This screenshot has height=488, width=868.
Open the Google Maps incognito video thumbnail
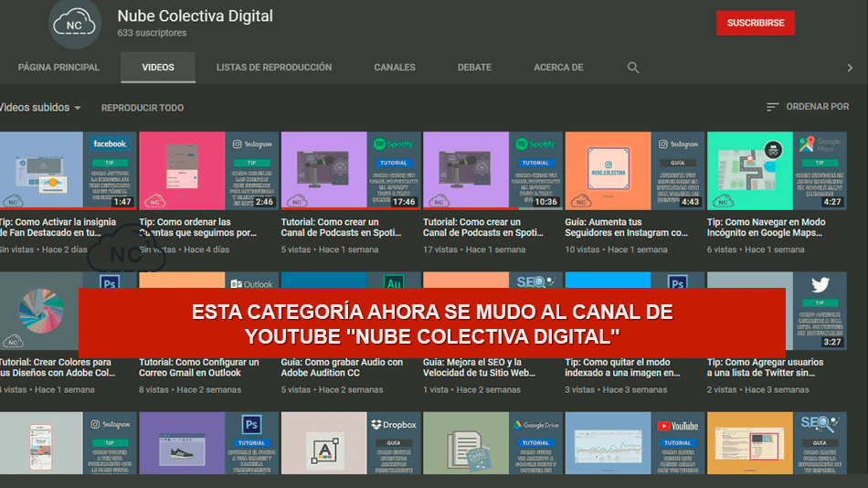click(x=777, y=171)
